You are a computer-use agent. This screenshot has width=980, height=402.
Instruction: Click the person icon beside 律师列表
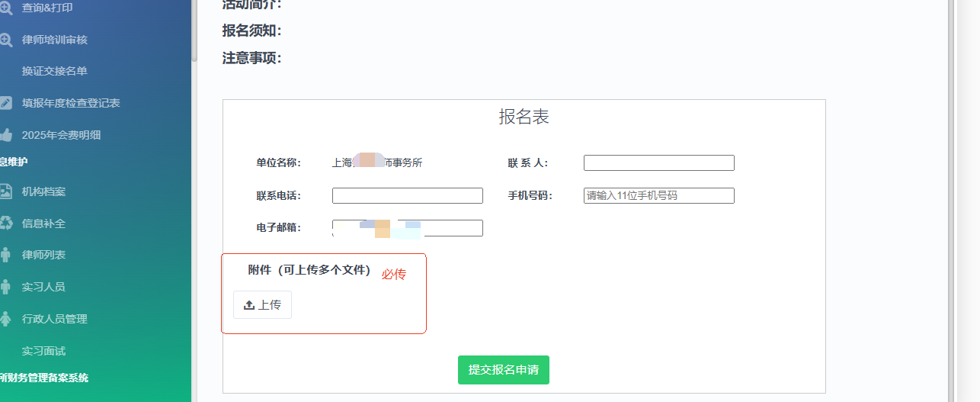point(5,255)
